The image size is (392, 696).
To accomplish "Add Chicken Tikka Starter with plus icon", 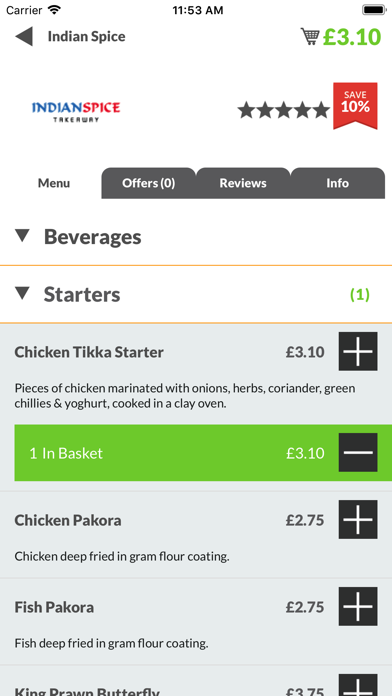I will [x=358, y=352].
